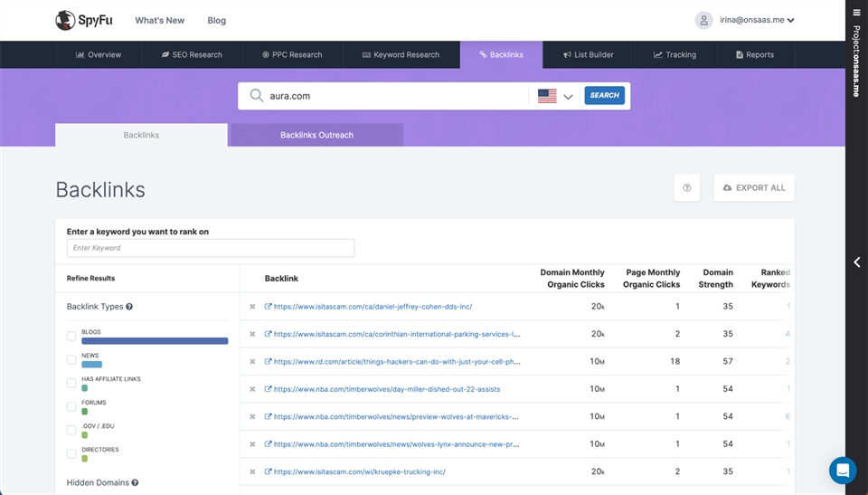
Task: Expand the collapsed project side panel
Action: pos(857,262)
